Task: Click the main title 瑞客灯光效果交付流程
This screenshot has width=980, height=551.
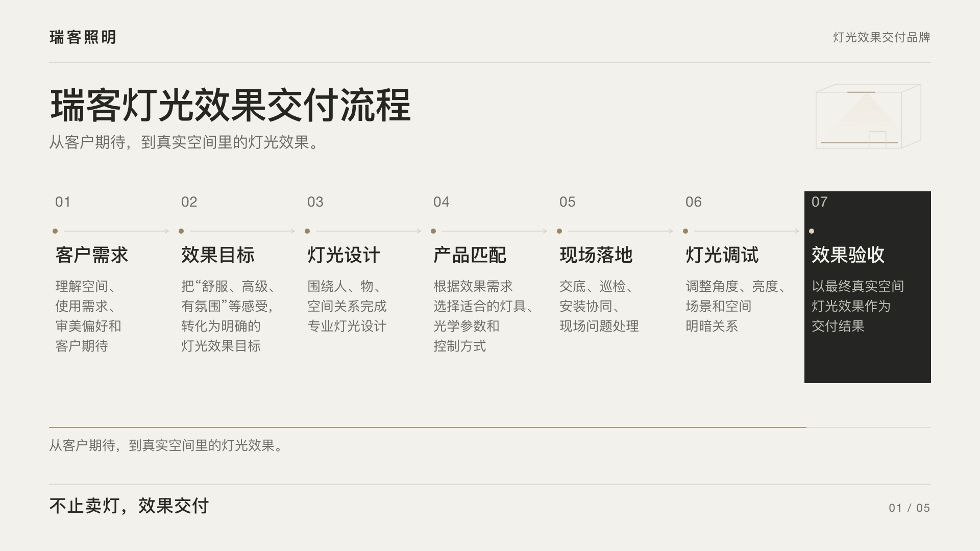Action: pos(231,105)
